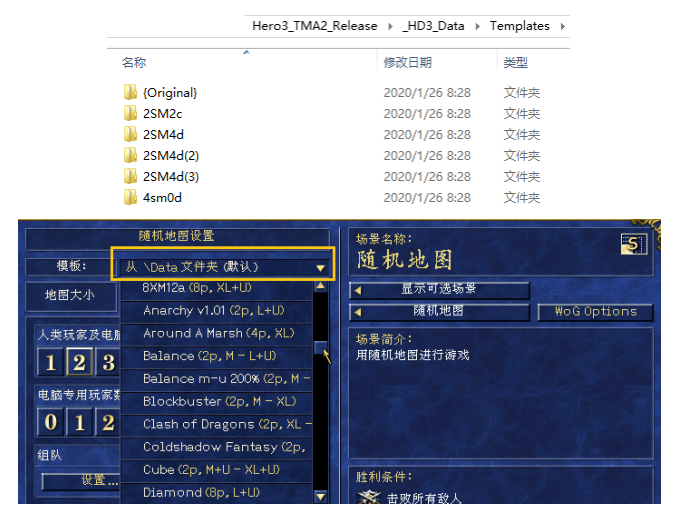Screen dimensions: 695x511
Task: Click the template list scrollbar thumb
Action: tap(320, 347)
